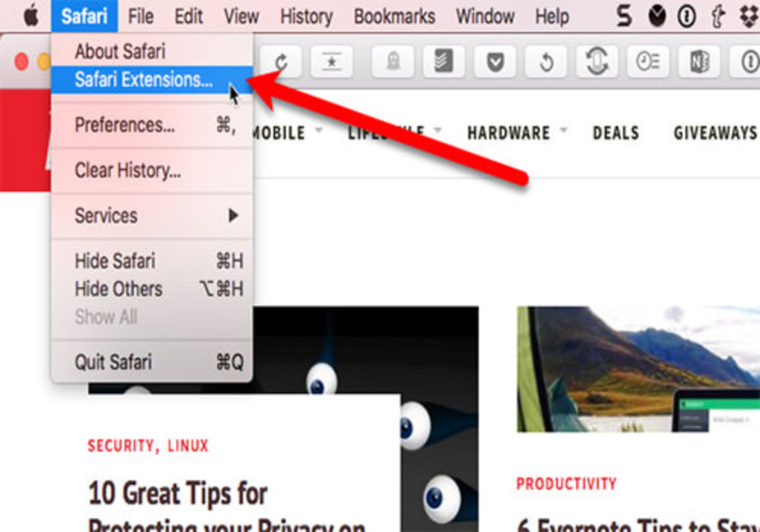Open the Edit menu
Image resolution: width=760 pixels, height=532 pixels.
[189, 16]
